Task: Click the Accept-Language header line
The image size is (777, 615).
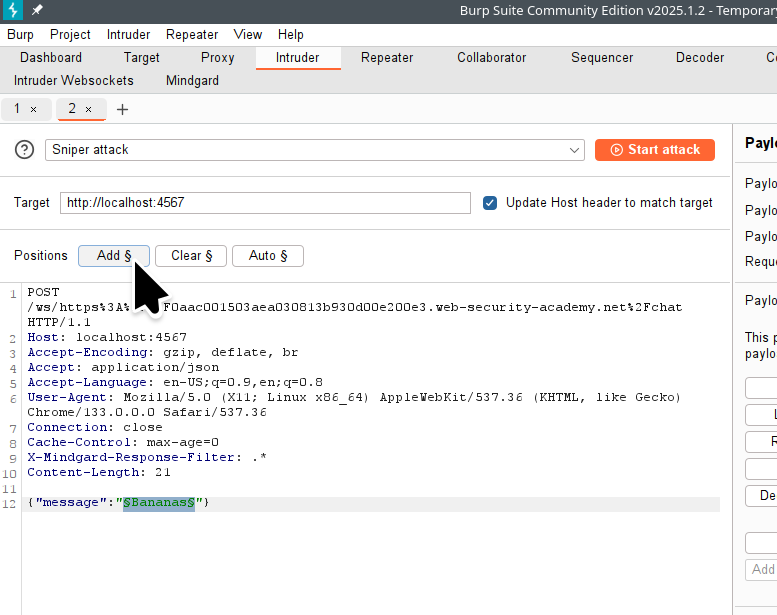Action: pos(175,383)
